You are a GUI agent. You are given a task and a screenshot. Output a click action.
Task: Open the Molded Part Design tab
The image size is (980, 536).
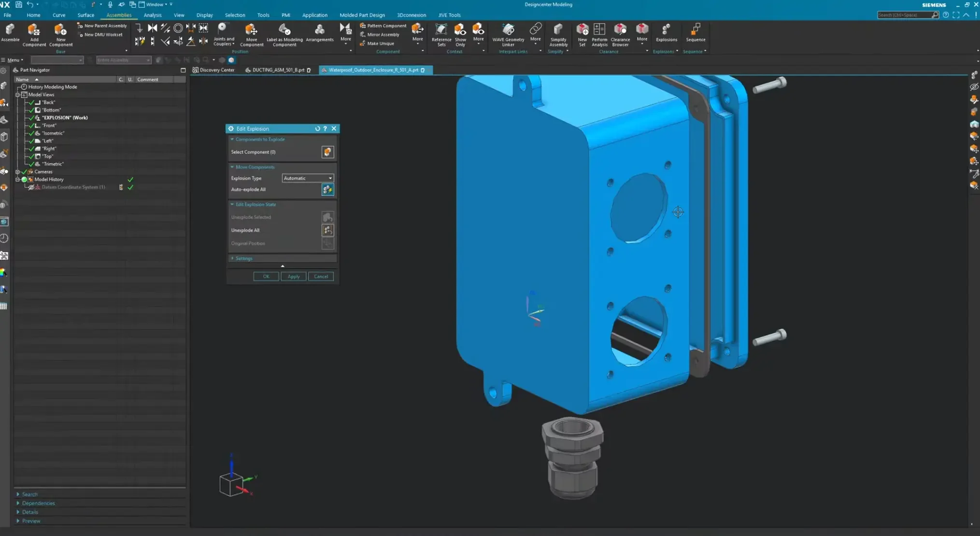click(362, 15)
